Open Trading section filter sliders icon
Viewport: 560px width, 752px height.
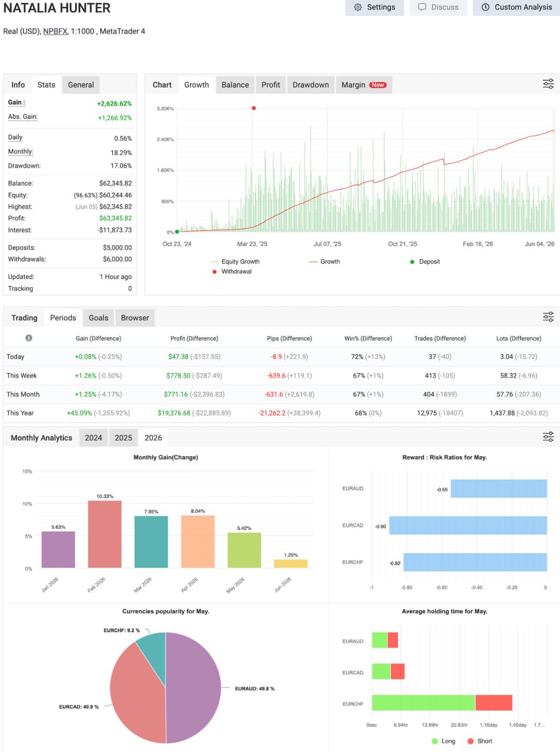[548, 317]
